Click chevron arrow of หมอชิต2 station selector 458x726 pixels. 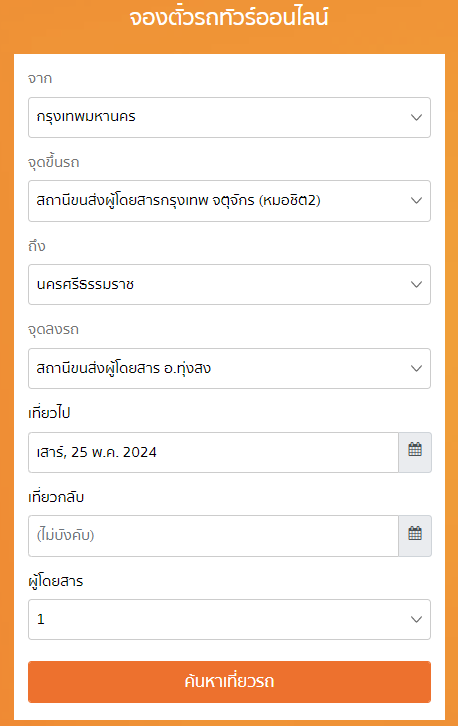[x=416, y=201]
